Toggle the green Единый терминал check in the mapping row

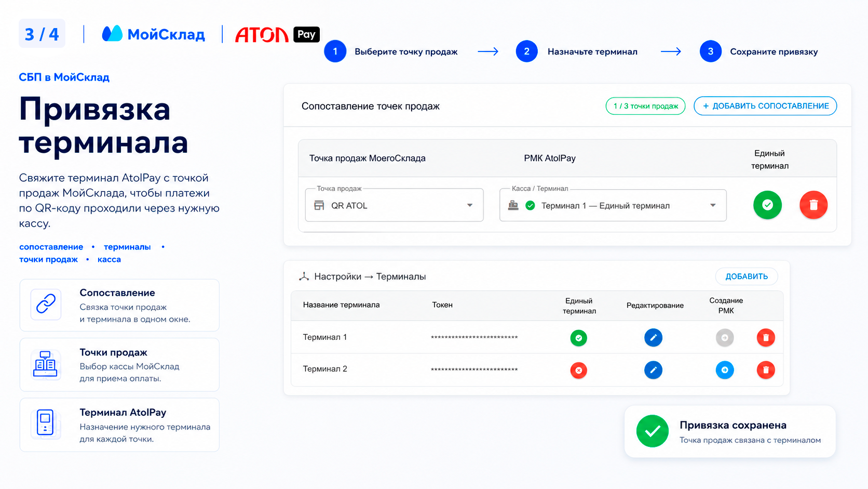[x=767, y=205]
